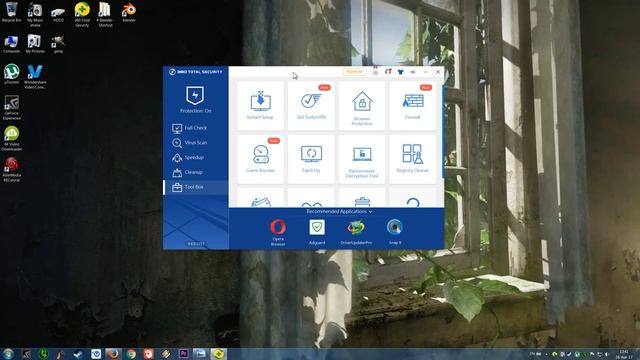Screen dimensions: 640x360
Task: Select the 4K Video Downloader desktop icon
Action: point(11,139)
